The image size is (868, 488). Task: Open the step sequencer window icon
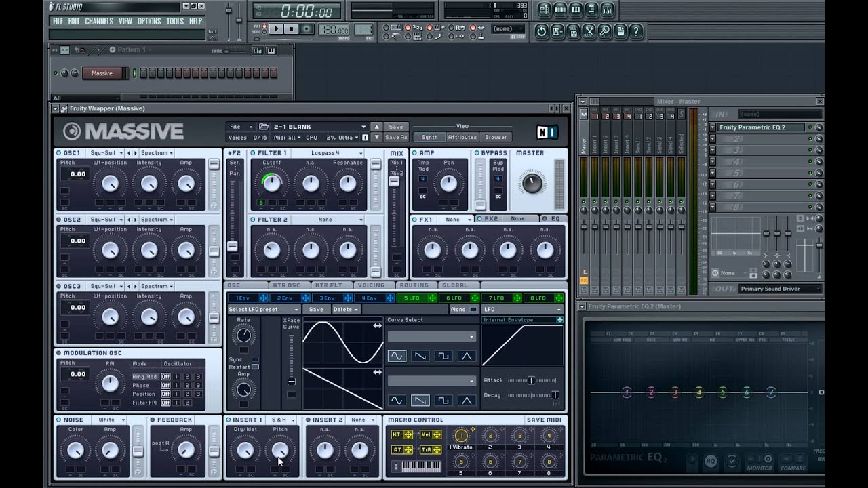point(560,9)
